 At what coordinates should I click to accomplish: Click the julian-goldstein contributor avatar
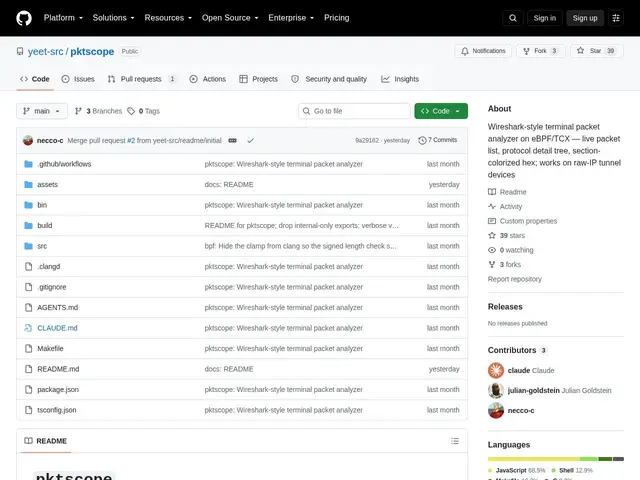(496, 391)
